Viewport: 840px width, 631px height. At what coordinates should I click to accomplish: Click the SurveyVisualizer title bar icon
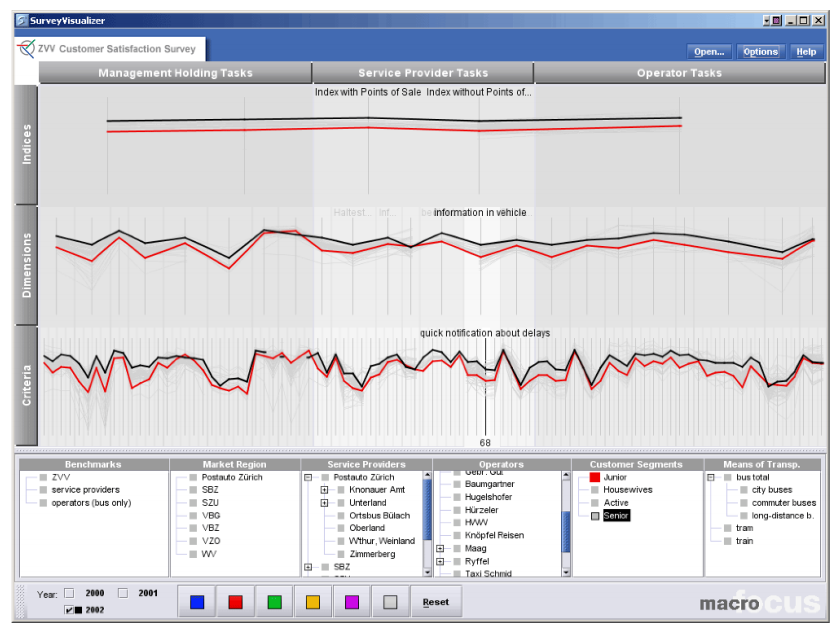coord(22,20)
